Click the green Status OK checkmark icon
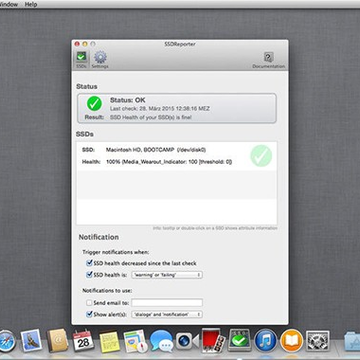This screenshot has width=360, height=360. coord(94,104)
